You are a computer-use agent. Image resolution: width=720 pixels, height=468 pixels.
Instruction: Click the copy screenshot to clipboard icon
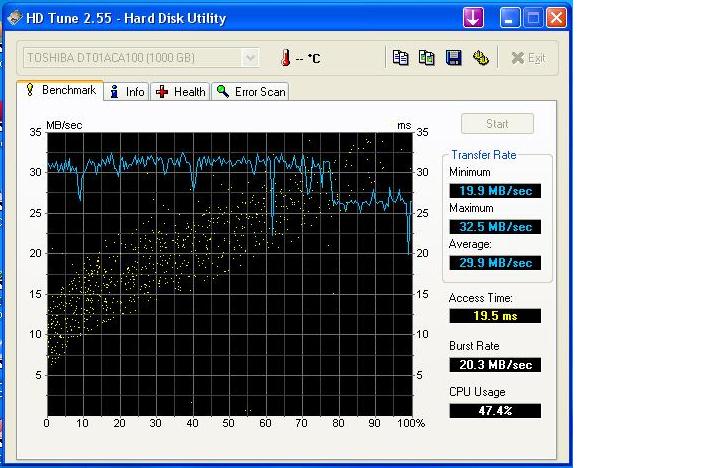pos(427,58)
